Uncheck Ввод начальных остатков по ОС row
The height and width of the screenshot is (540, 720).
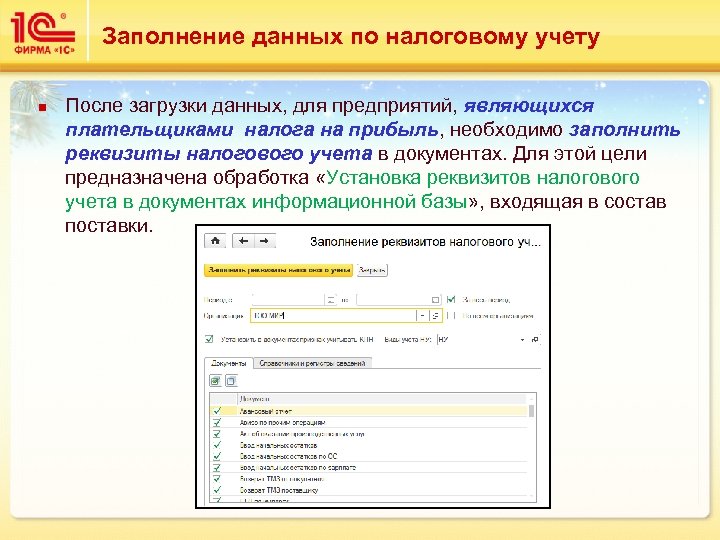click(x=217, y=456)
